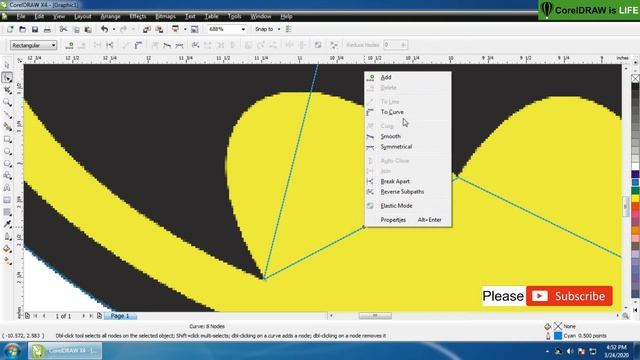This screenshot has height=360, width=640.
Task: Click Make node smooth icon on property bar
Action: click(167, 45)
